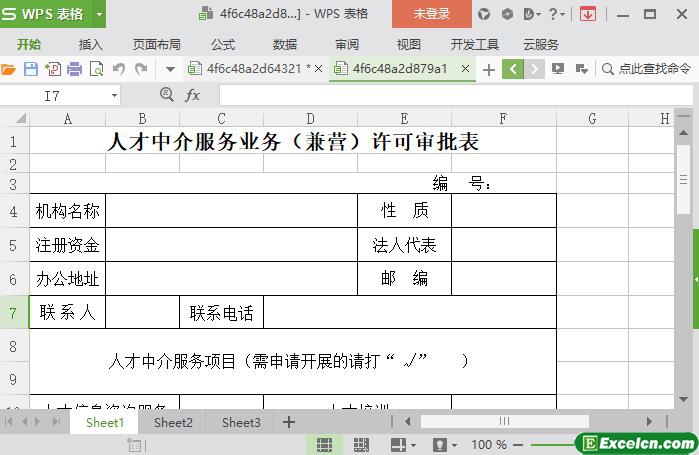
Task: Open the 视图 ribbon tab
Action: (408, 45)
